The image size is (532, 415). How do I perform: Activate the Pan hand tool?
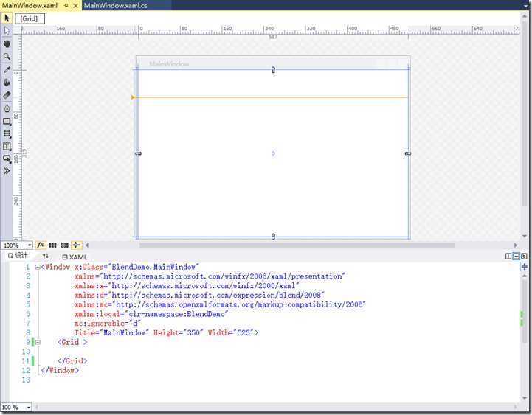click(x=7, y=43)
